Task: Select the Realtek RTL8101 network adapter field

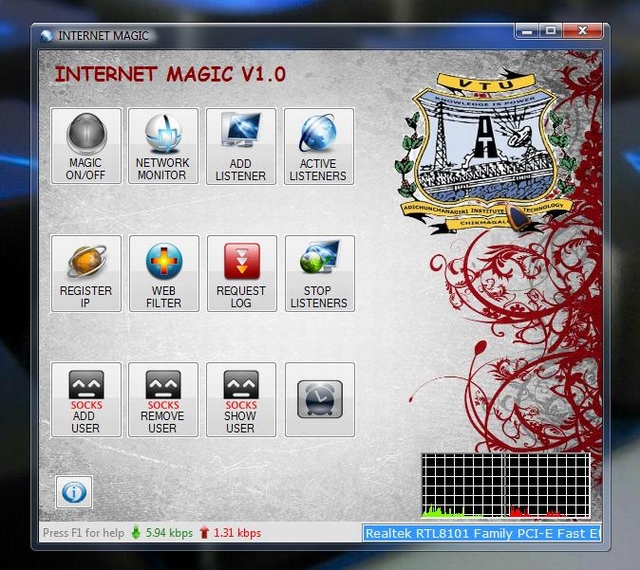Action: pyautogui.click(x=482, y=533)
